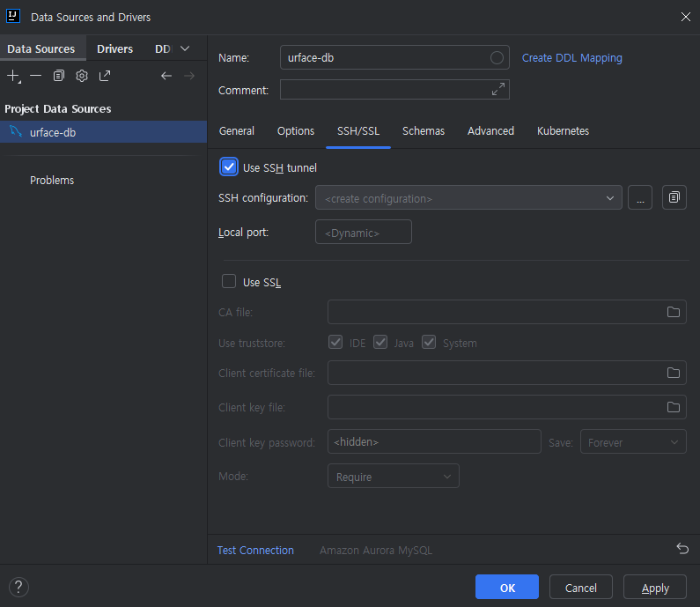Open the help question mark
The width and height of the screenshot is (700, 607).
point(18,587)
